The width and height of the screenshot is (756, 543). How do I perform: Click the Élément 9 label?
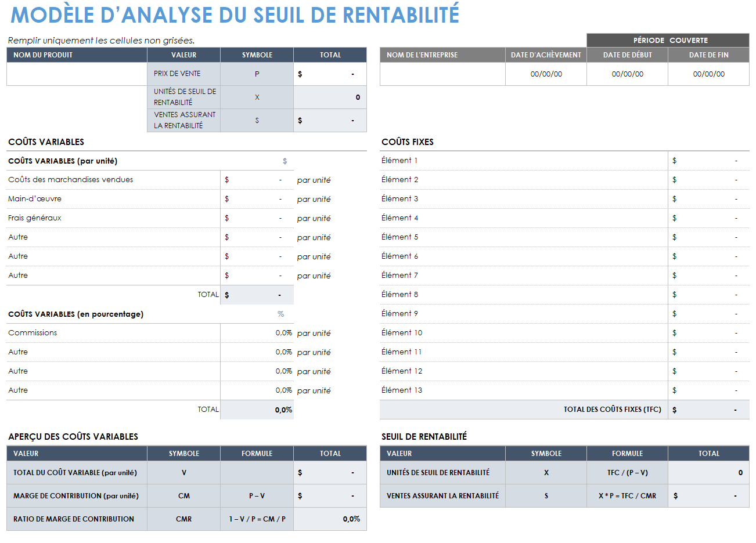tap(399, 314)
